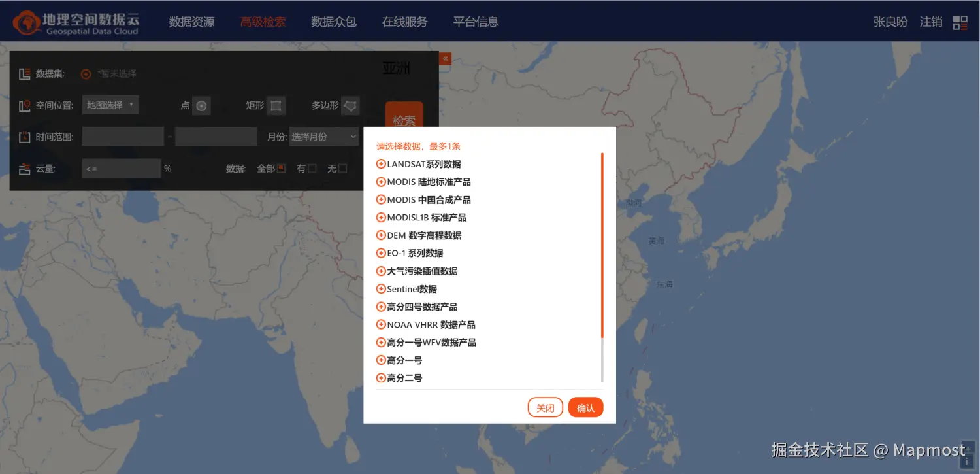The width and height of the screenshot is (980, 474).
Task: Open the 选择月份 month dropdown
Action: coord(324,137)
